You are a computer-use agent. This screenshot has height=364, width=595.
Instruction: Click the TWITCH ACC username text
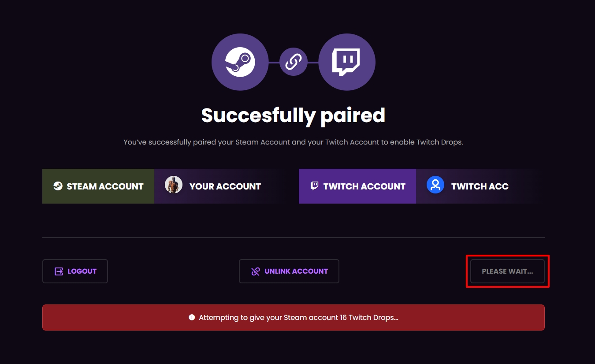pyautogui.click(x=480, y=186)
